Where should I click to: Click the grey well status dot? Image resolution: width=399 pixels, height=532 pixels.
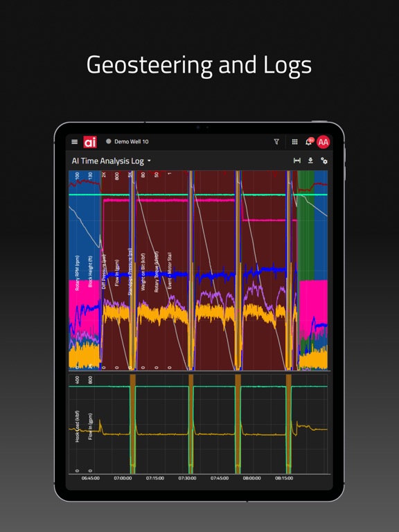pos(109,141)
